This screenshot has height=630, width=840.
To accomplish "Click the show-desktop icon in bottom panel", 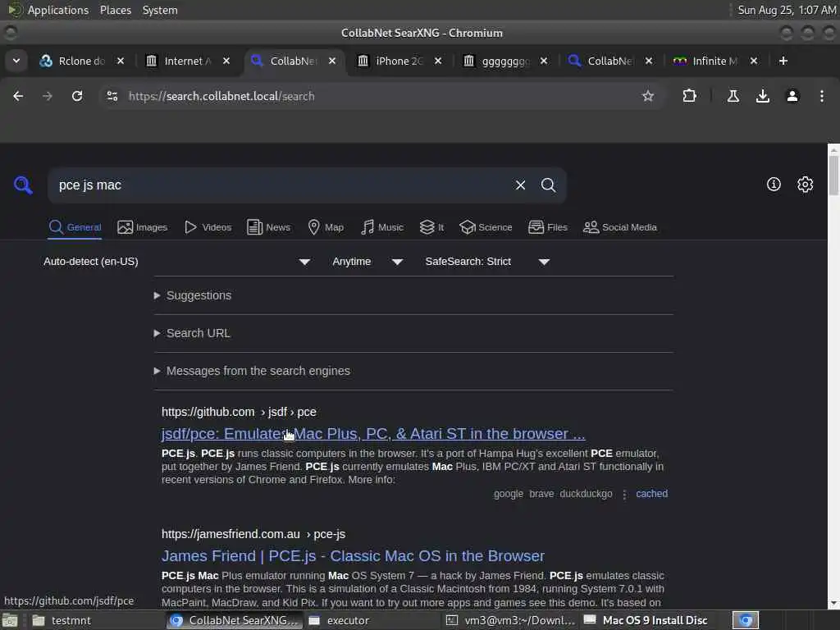I will [x=10, y=620].
